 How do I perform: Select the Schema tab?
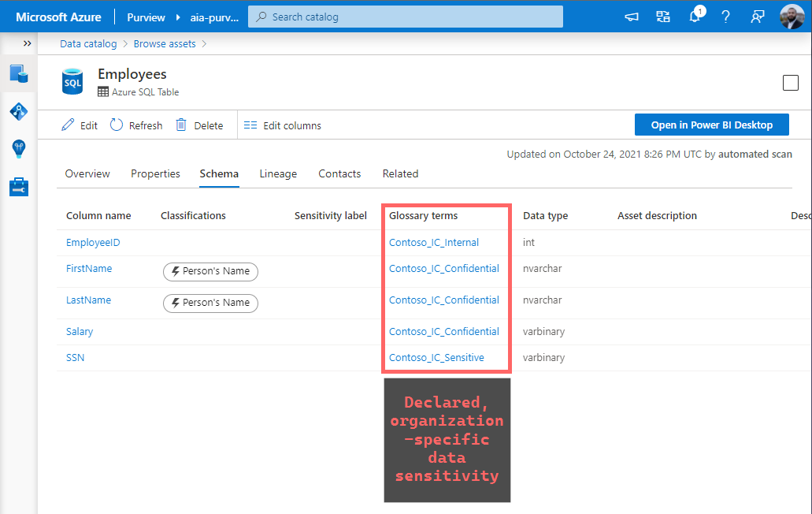[219, 173]
